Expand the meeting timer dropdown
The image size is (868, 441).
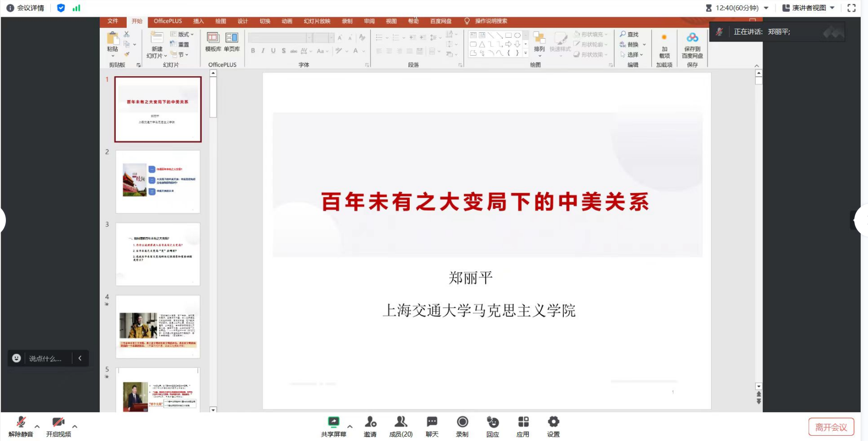coord(766,8)
